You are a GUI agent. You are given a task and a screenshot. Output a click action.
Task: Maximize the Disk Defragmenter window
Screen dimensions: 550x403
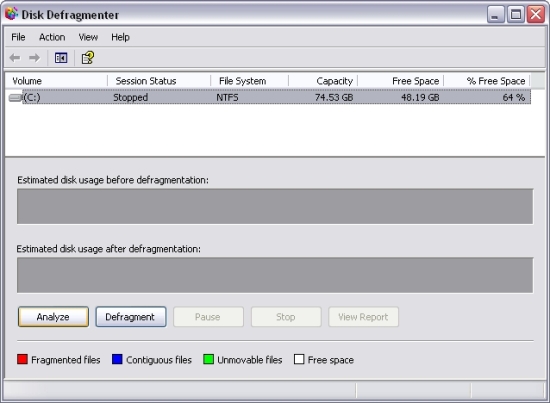click(x=516, y=15)
